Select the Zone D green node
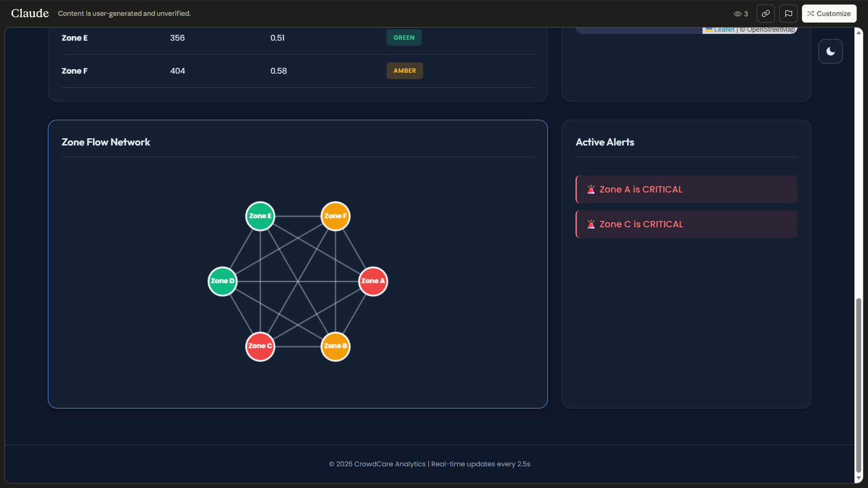Viewport: 868px width, 488px height. point(222,281)
